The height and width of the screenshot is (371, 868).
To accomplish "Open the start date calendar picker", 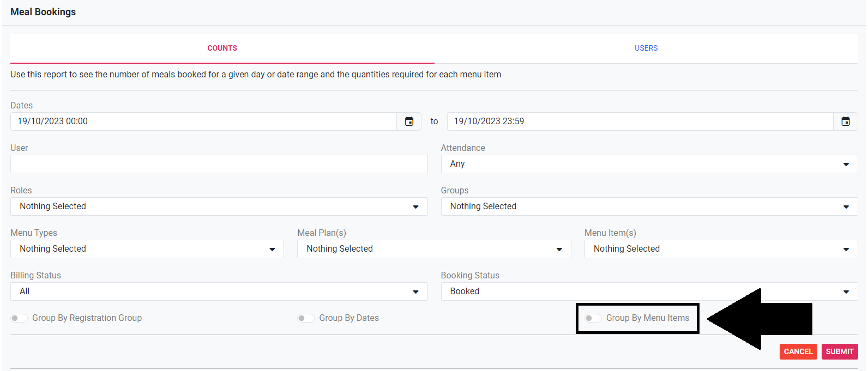I will [409, 121].
